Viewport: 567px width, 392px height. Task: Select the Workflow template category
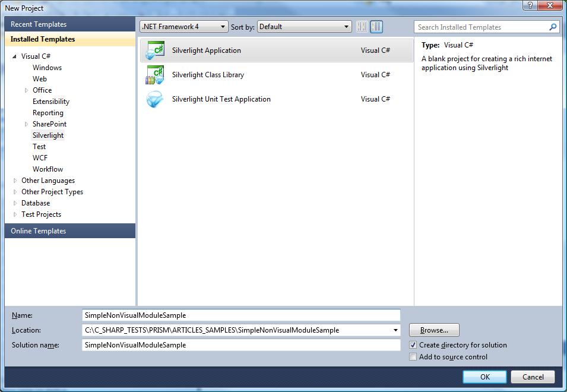[x=47, y=169]
